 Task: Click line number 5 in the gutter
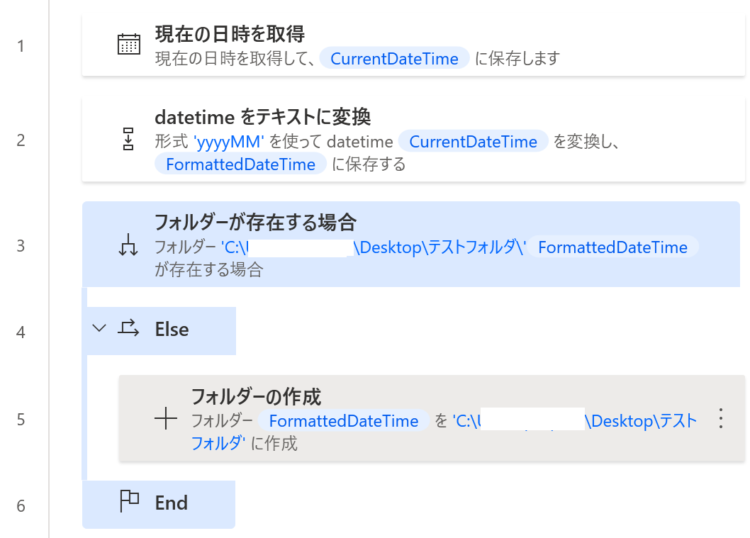tap(21, 419)
